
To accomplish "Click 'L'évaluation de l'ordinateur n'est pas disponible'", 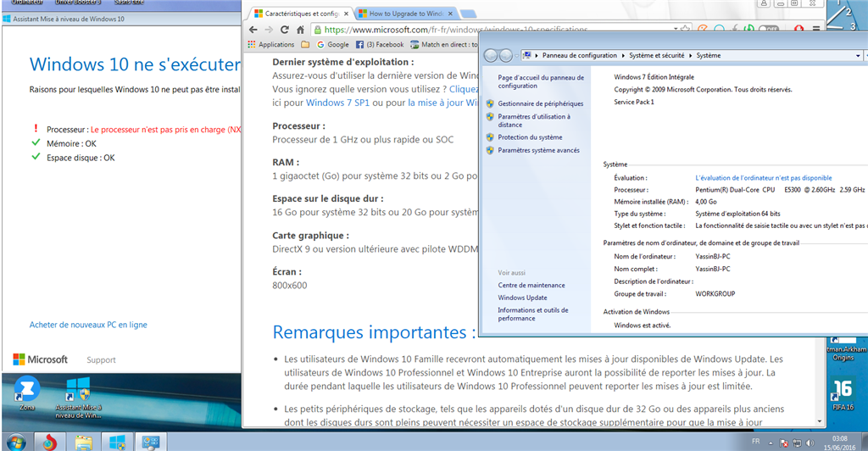I will click(x=764, y=178).
